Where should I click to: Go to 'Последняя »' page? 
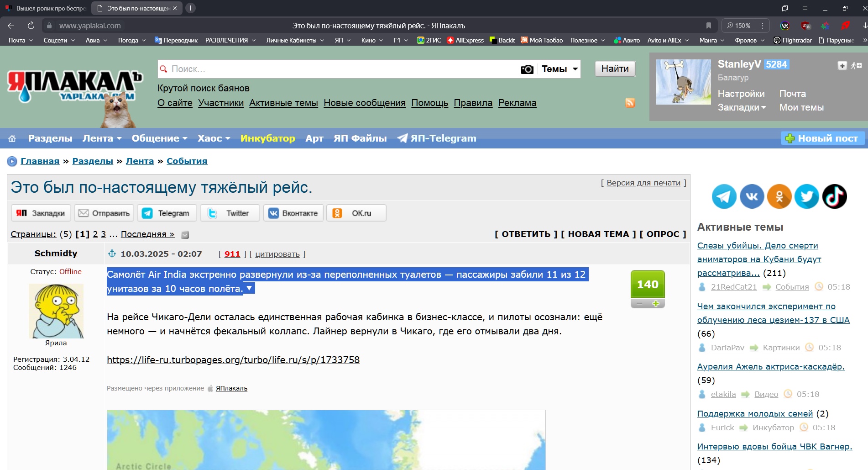tap(148, 234)
